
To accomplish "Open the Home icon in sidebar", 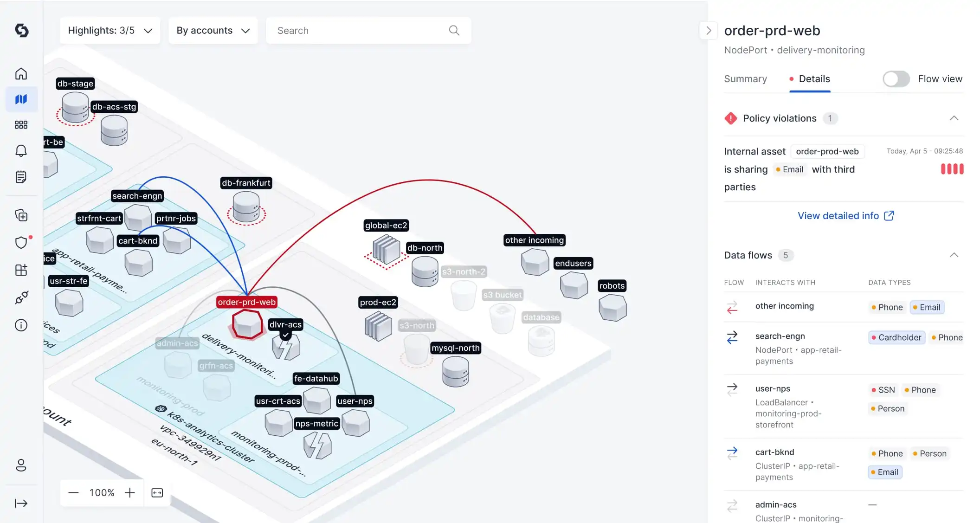I will (21, 73).
